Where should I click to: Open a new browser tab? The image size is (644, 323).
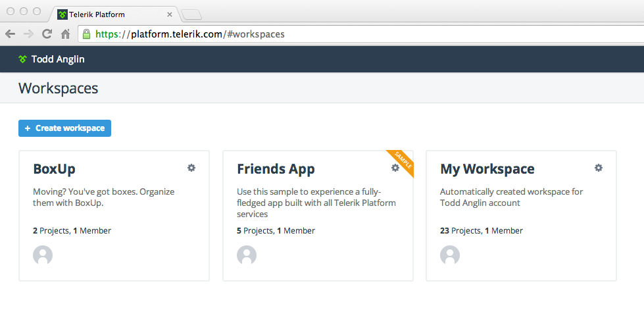pos(191,14)
